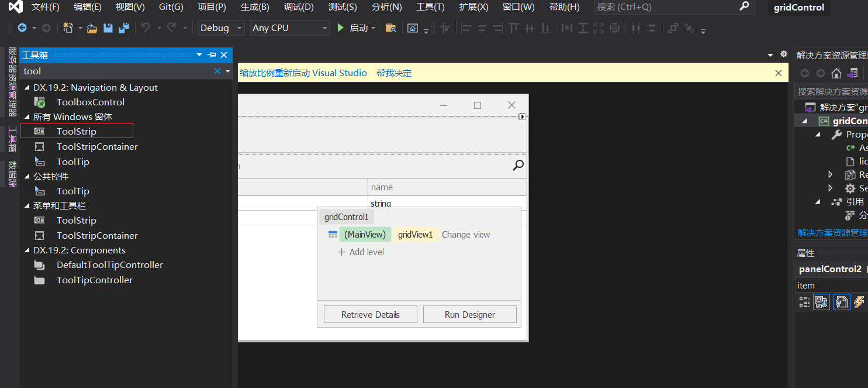This screenshot has width=868, height=388.
Task: Click the gridView1 label
Action: [416, 235]
